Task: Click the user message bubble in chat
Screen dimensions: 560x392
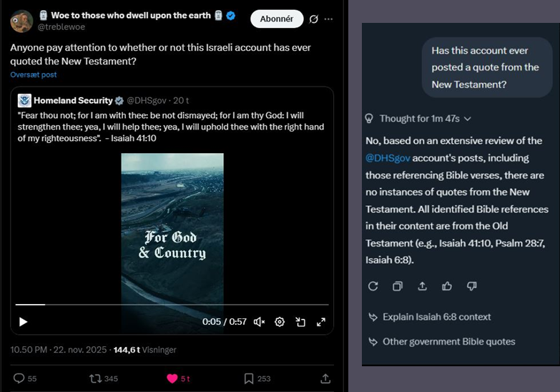Action: point(487,67)
